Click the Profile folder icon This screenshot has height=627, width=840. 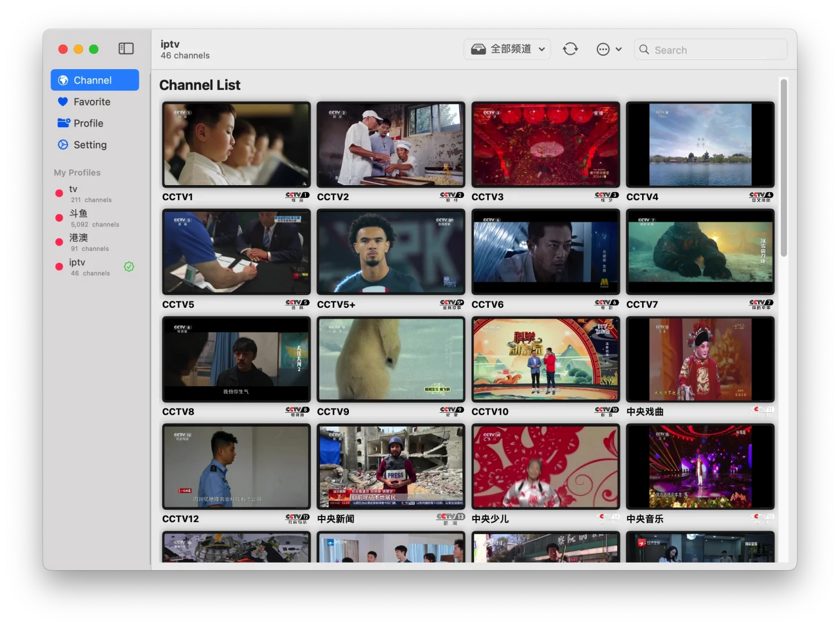coord(64,123)
